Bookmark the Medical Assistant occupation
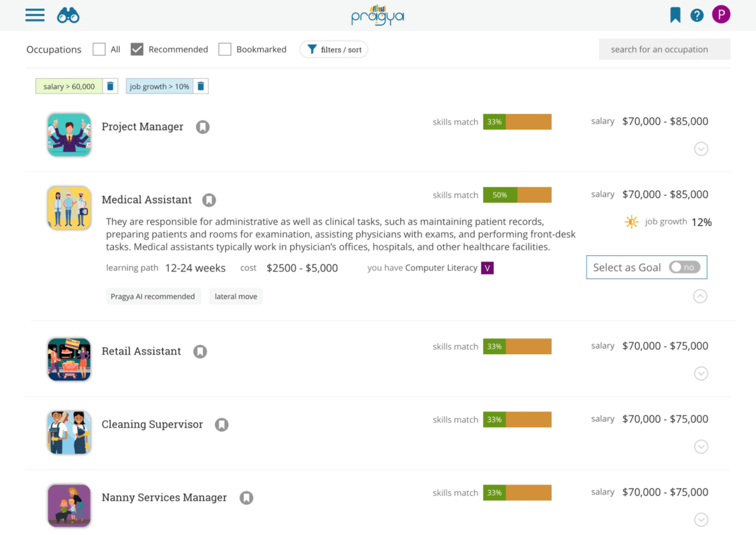The width and height of the screenshot is (756, 535). (209, 200)
